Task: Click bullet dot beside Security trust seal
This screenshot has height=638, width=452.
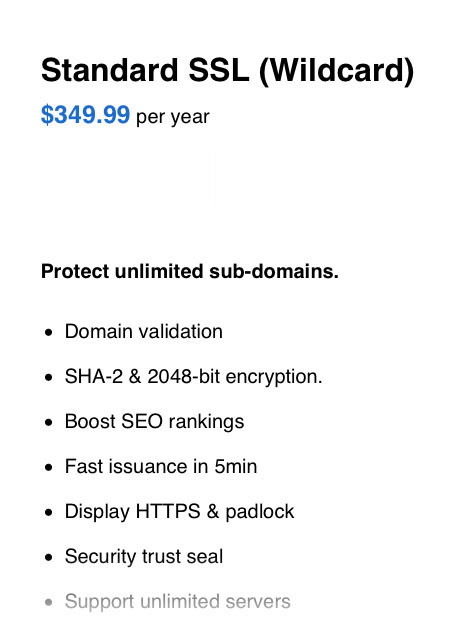Action: (49, 557)
